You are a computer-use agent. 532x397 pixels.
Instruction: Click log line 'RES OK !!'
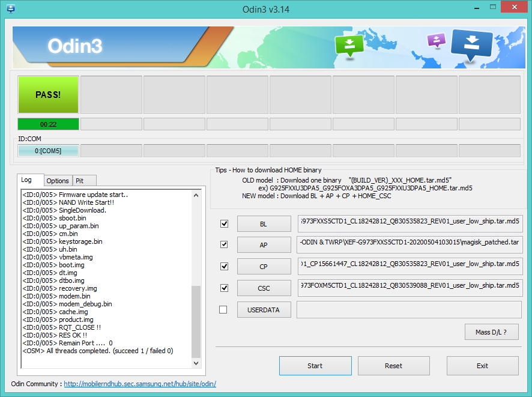55,335
